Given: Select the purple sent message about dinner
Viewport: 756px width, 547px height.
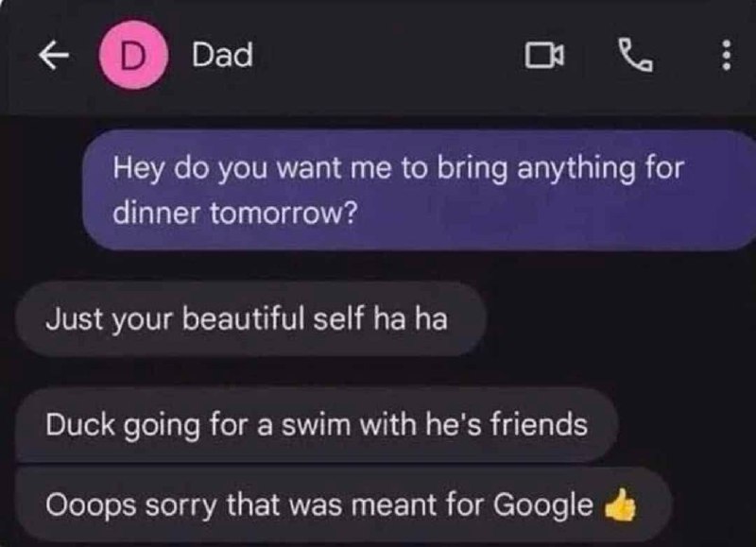Looking at the screenshot, I should point(420,190).
